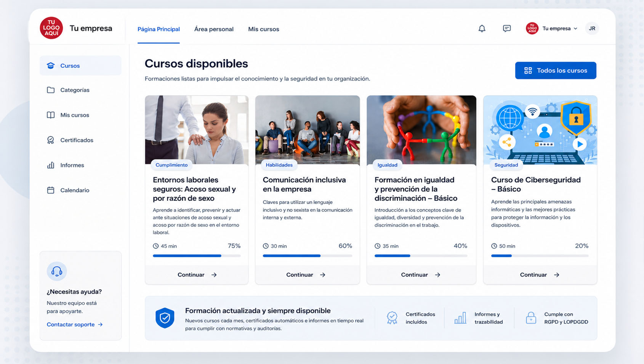This screenshot has height=364, width=644.
Task: Click the graduation cap Cursos icon
Action: 51,66
